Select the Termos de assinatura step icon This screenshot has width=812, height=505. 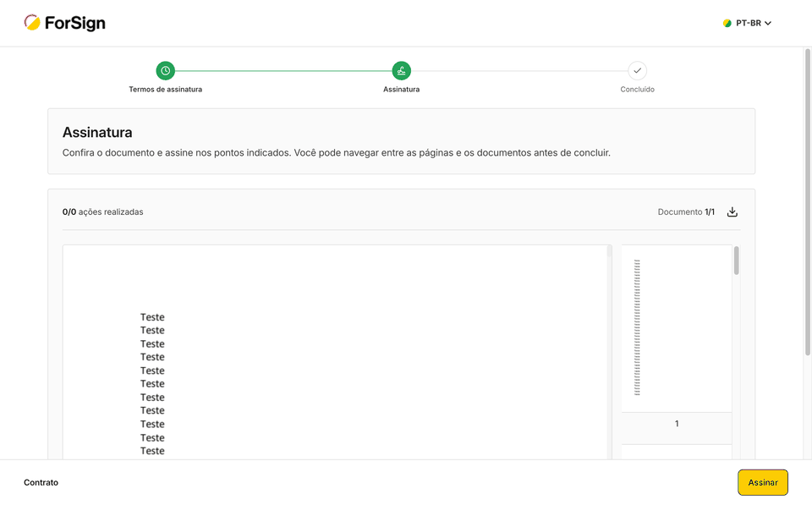tap(165, 70)
